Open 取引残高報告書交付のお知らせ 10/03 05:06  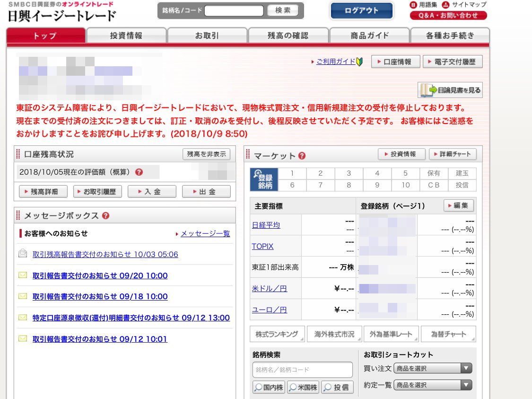[105, 254]
